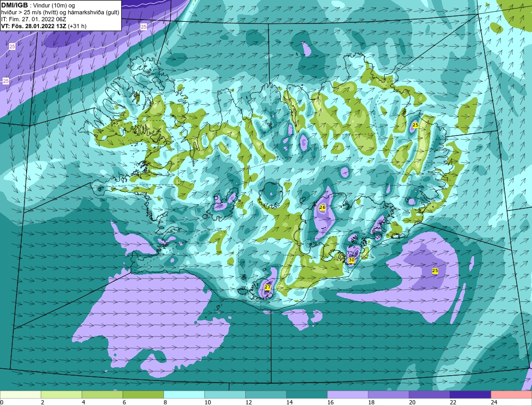
Task: Pick the 20–22 m/s violet legend swatch
Action: [x=429, y=395]
